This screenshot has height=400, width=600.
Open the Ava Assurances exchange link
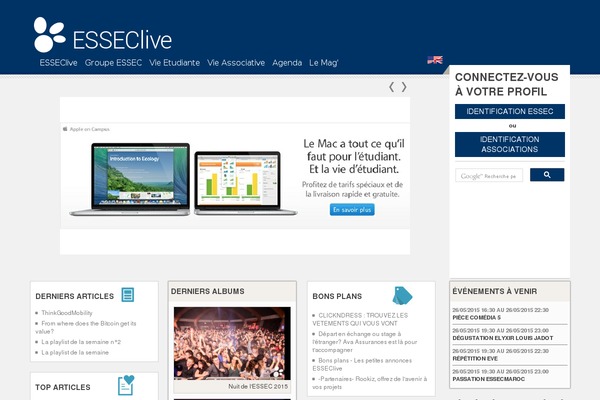pos(365,342)
